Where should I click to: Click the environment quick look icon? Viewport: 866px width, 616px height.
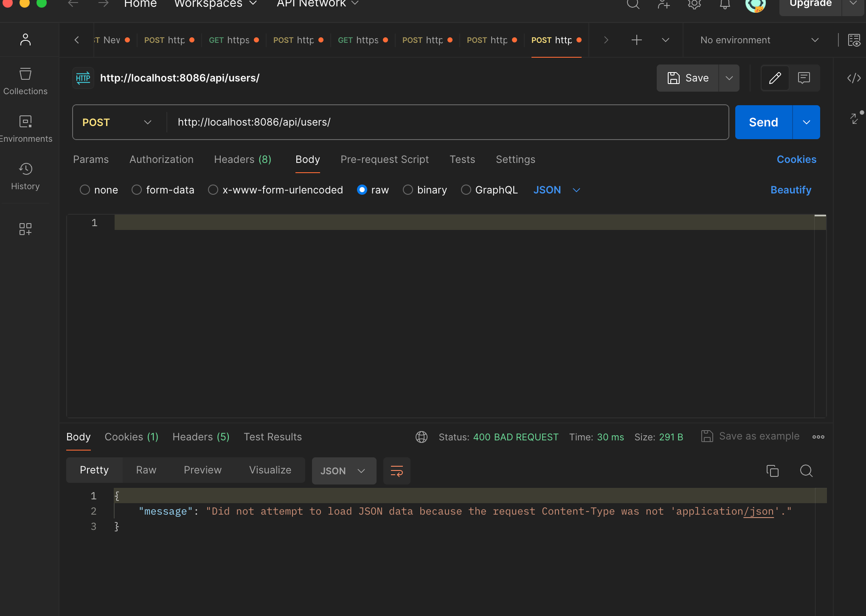854,40
